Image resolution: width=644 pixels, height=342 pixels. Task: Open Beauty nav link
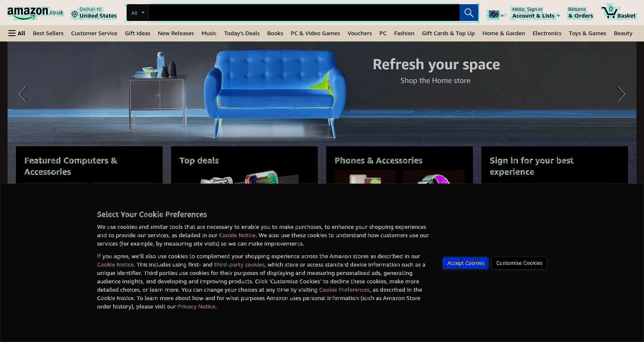pyautogui.click(x=623, y=33)
